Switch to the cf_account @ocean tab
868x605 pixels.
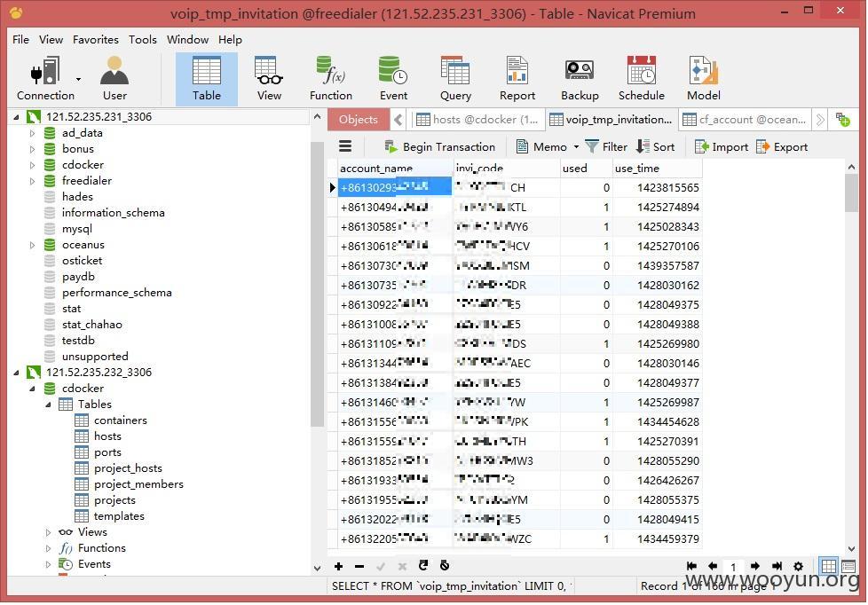point(745,120)
